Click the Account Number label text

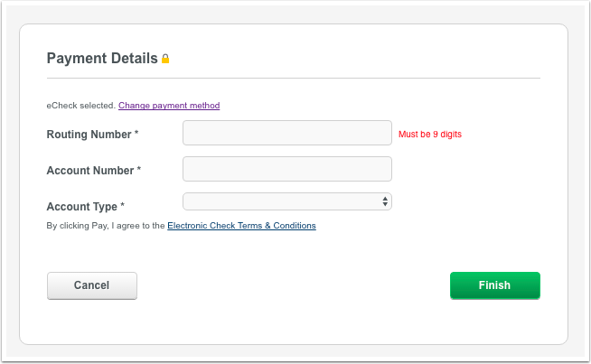[x=90, y=171]
